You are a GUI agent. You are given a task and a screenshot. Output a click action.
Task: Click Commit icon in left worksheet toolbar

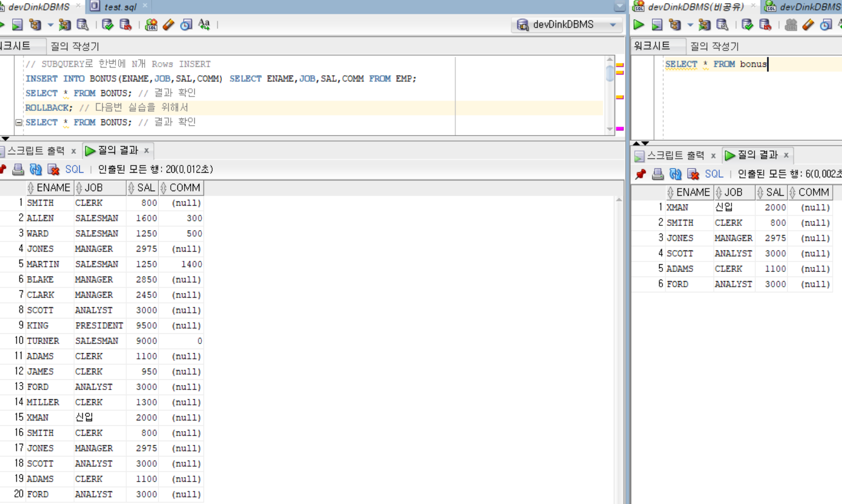[107, 25]
